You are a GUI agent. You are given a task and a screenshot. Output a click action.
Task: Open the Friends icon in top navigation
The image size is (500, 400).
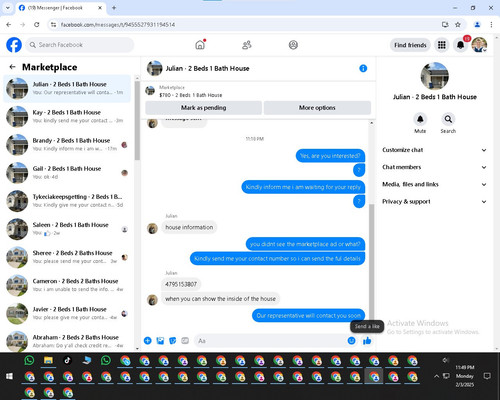click(247, 45)
